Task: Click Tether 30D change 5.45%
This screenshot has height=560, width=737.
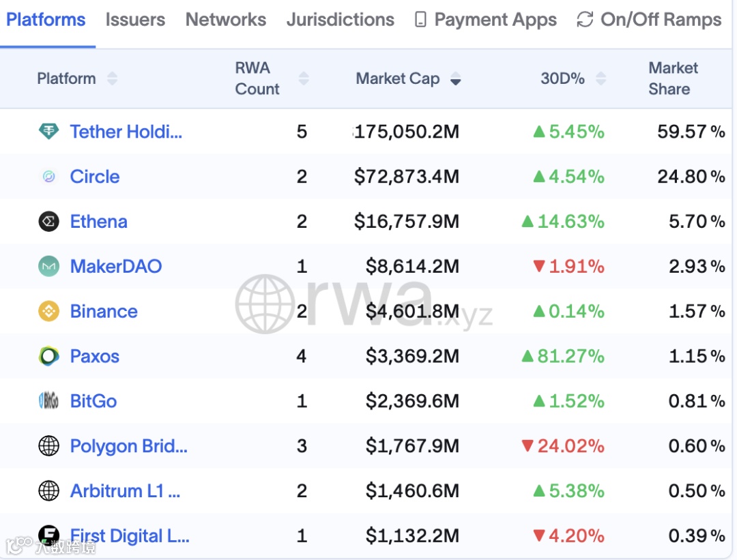Action: [568, 132]
